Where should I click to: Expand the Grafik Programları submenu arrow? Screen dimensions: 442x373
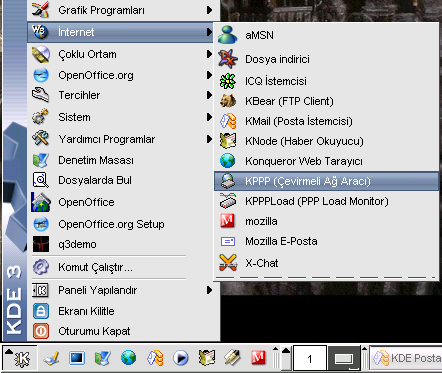(x=209, y=10)
